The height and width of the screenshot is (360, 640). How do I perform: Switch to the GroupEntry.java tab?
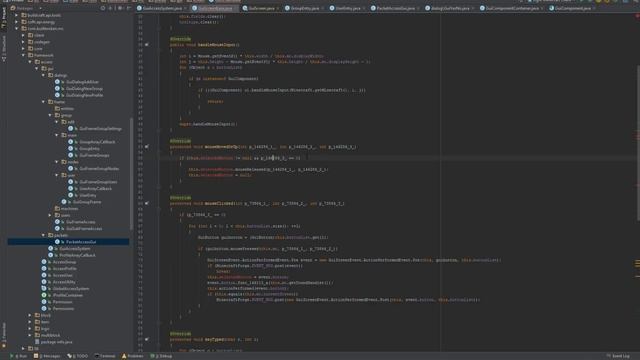pyautogui.click(x=304, y=8)
